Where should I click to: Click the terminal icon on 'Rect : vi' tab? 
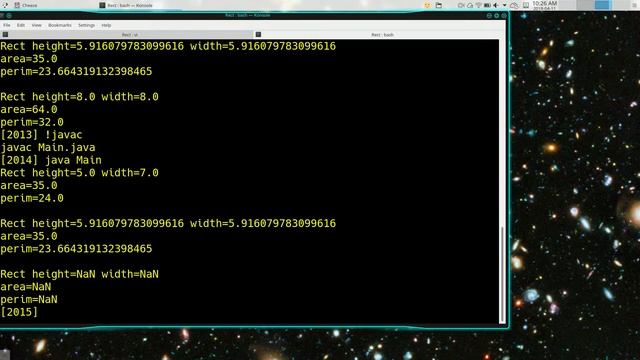5,35
